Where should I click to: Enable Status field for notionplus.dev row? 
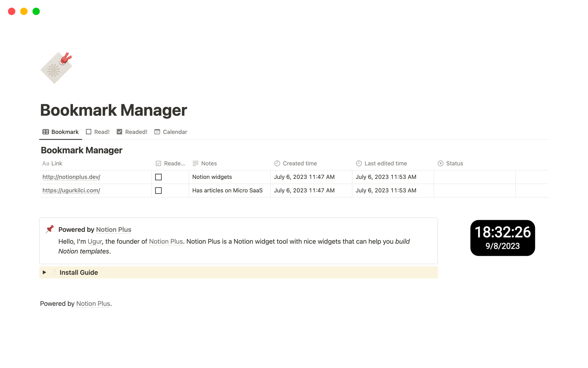pos(475,176)
